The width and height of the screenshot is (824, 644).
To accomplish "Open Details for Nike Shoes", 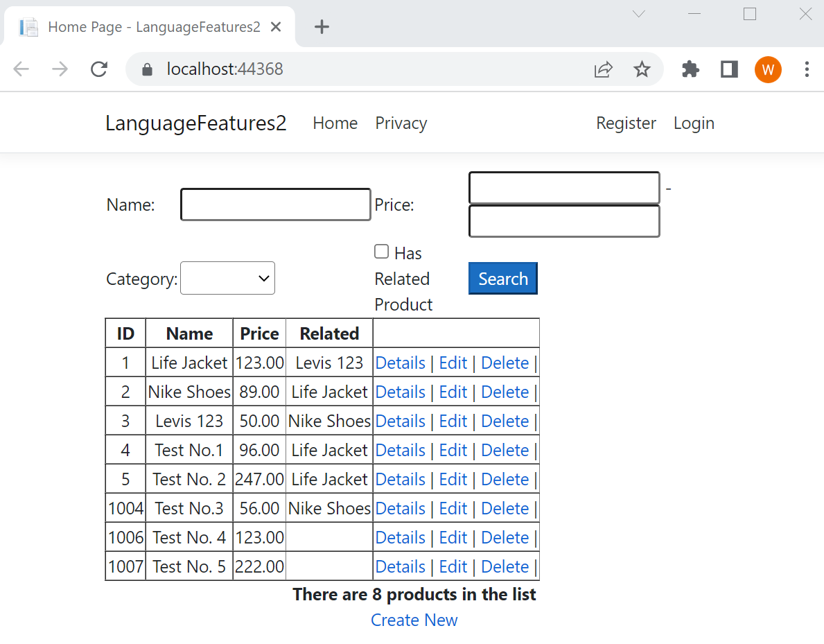I will tap(401, 392).
